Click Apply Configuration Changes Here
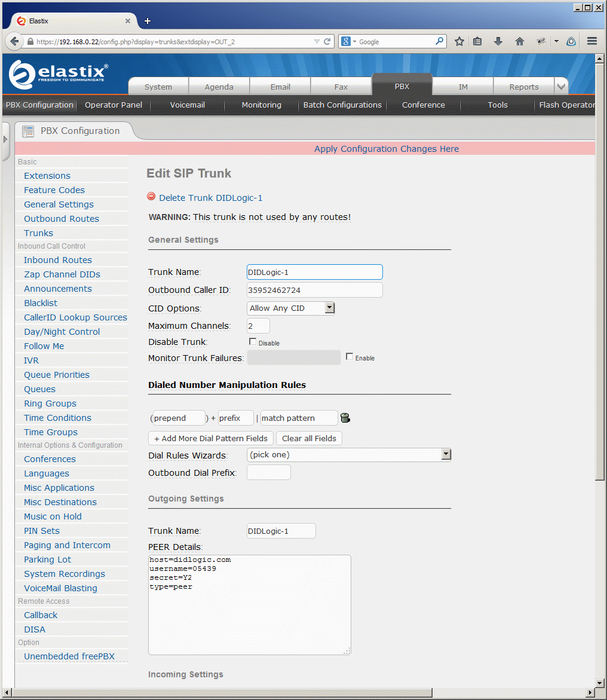607x700 pixels. coord(387,149)
